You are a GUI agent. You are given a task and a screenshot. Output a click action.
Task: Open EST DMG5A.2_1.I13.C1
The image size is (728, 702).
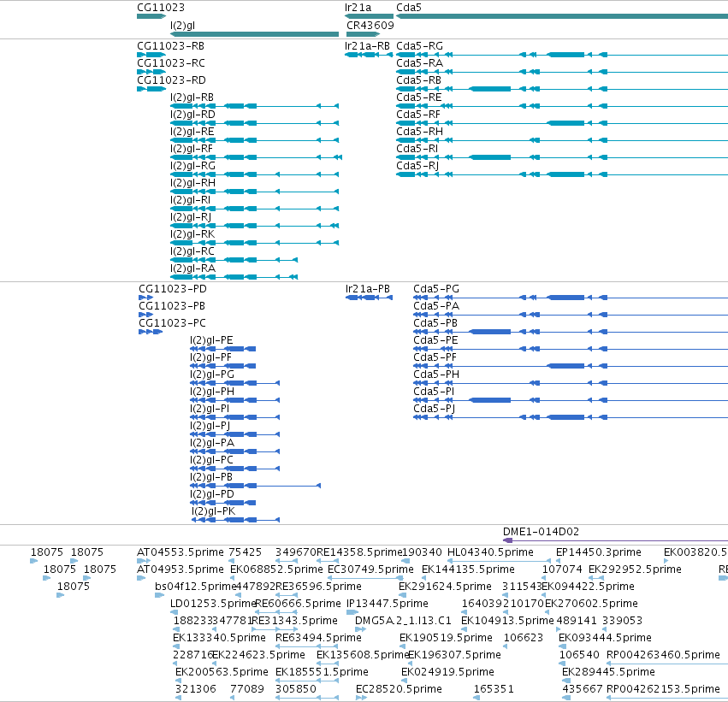361,629
